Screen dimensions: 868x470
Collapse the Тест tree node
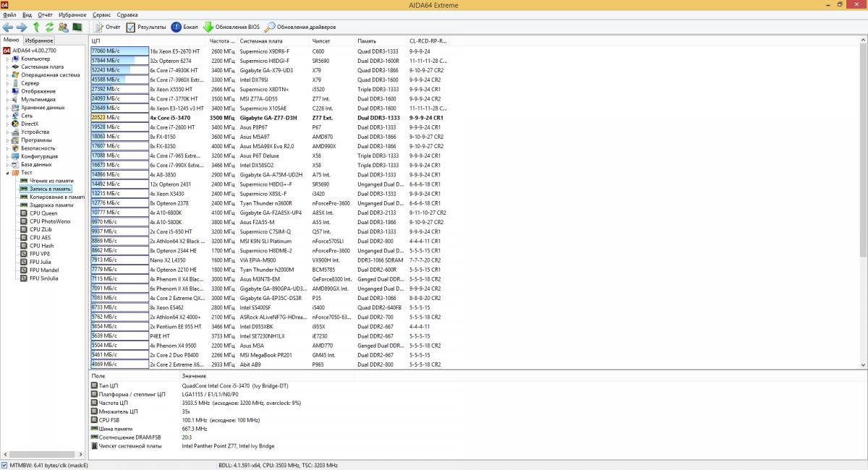point(7,173)
